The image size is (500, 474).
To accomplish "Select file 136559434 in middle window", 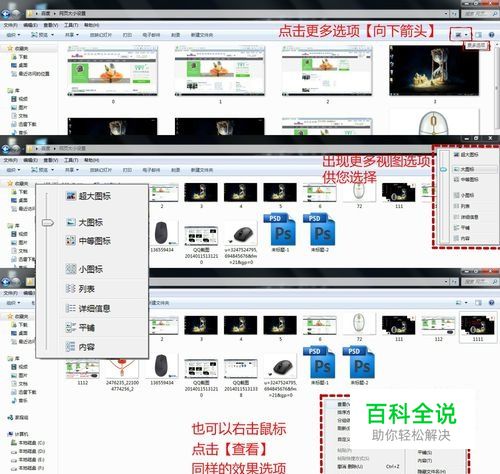I will click(x=162, y=236).
